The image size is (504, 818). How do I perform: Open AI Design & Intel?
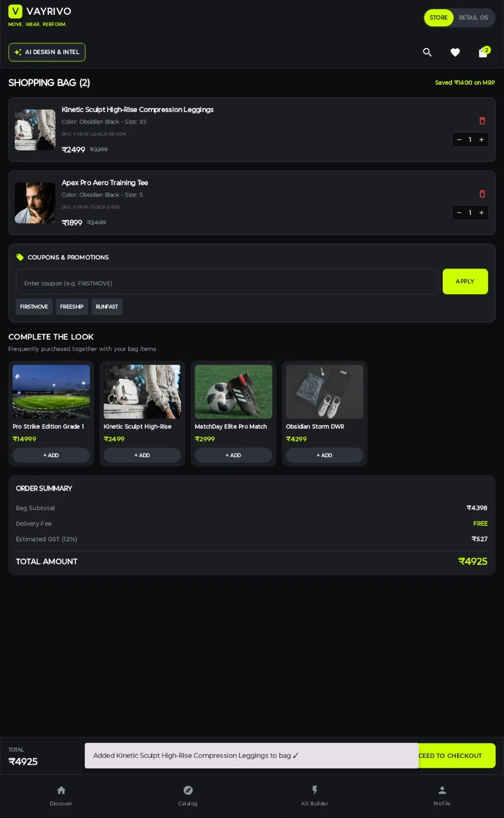[47, 52]
